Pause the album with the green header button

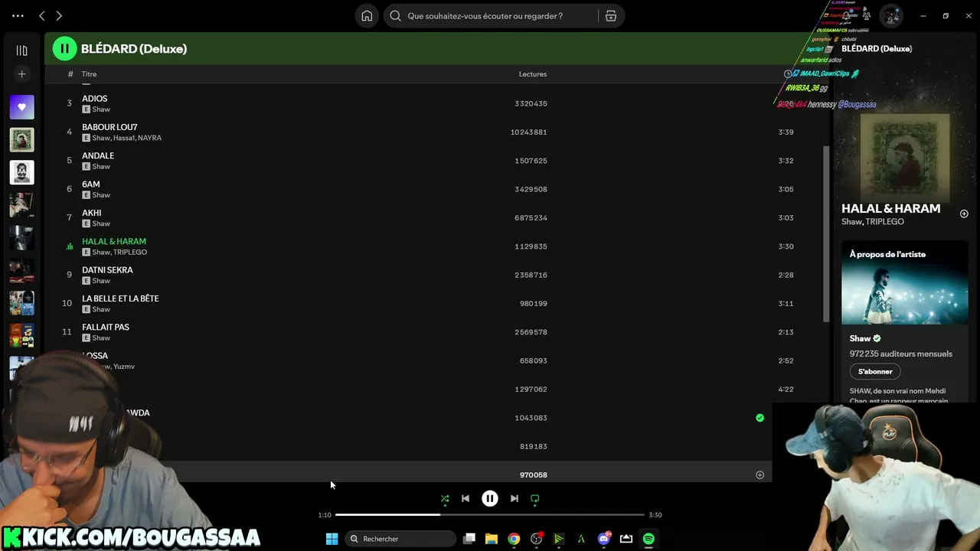64,48
